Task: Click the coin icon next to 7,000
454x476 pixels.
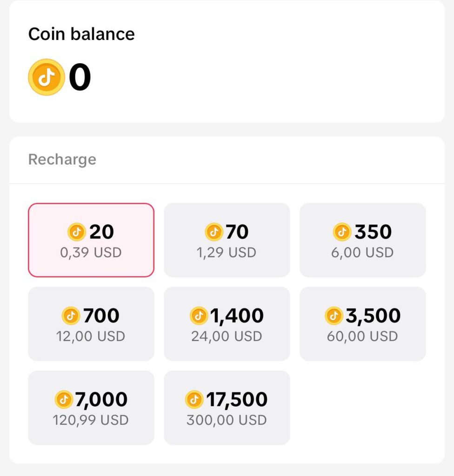Action: click(x=64, y=399)
